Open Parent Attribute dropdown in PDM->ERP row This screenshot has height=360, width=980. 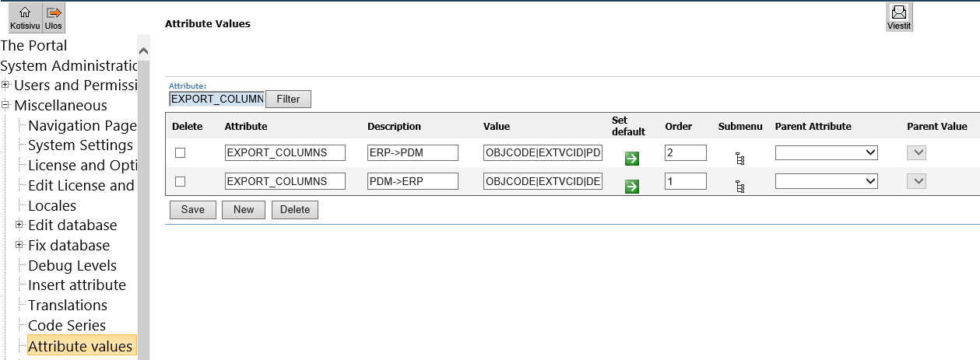click(x=826, y=181)
